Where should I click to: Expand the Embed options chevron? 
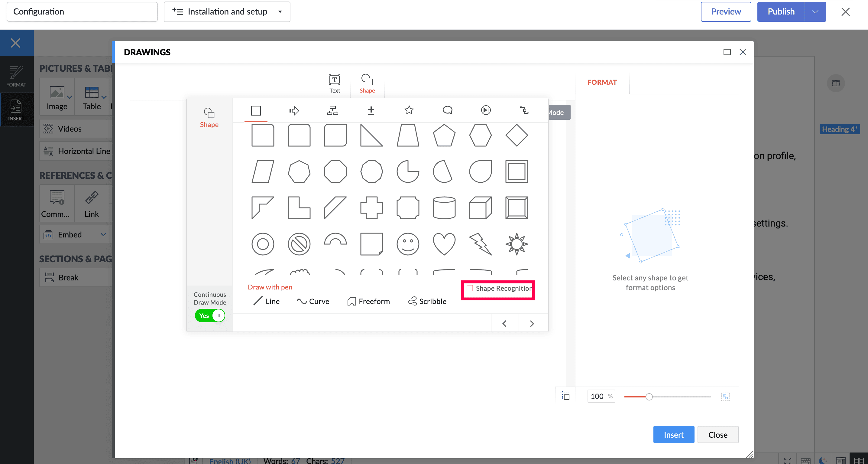coord(103,235)
